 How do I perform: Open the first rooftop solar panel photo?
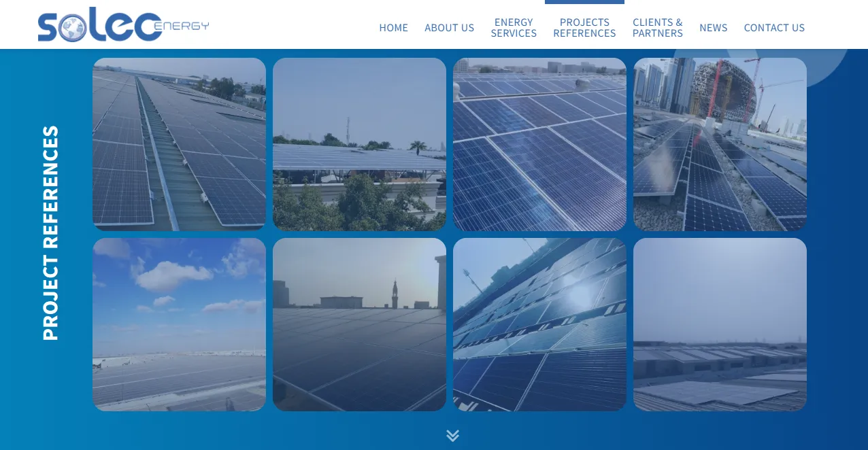179,143
